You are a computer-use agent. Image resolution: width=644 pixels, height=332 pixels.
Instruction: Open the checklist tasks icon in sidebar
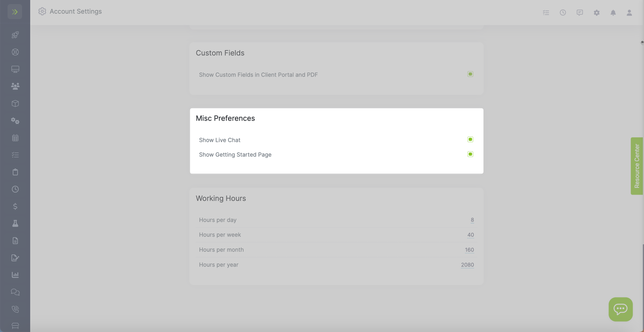(x=15, y=155)
